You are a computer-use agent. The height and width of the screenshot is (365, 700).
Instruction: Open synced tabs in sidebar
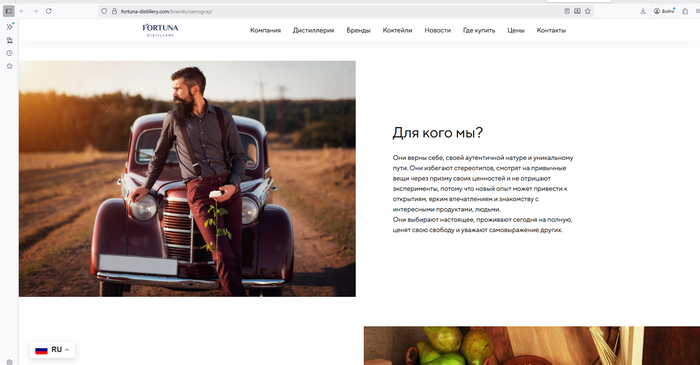pos(9,40)
